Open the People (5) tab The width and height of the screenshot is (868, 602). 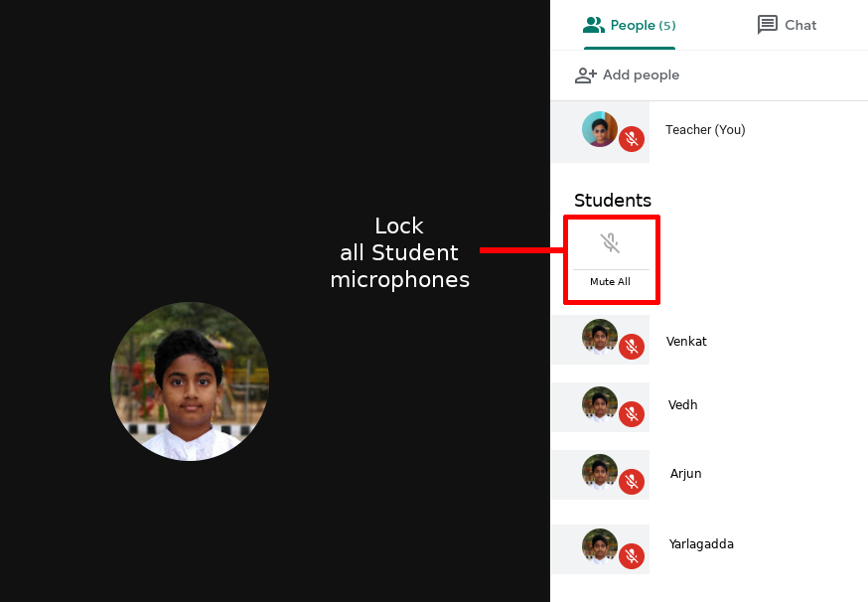point(630,25)
